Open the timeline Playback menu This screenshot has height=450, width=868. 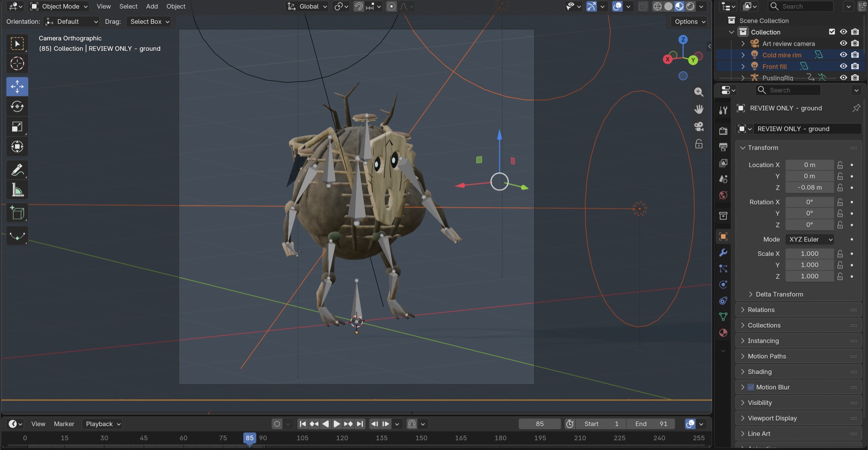(x=102, y=424)
